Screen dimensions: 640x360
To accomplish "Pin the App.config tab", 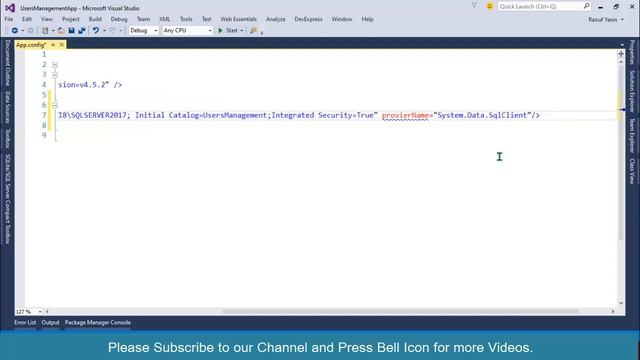I will coord(53,45).
